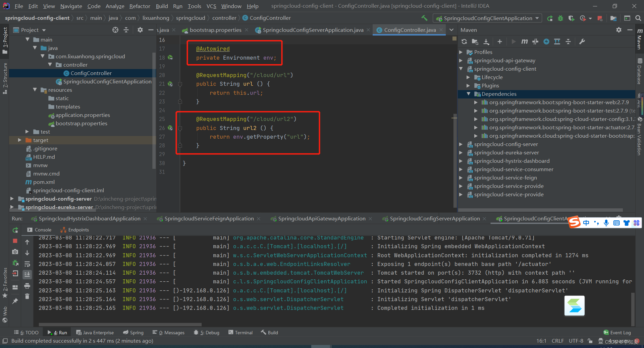The image size is (644, 348).
Task: Open the Spring tool window
Action: pos(133,332)
